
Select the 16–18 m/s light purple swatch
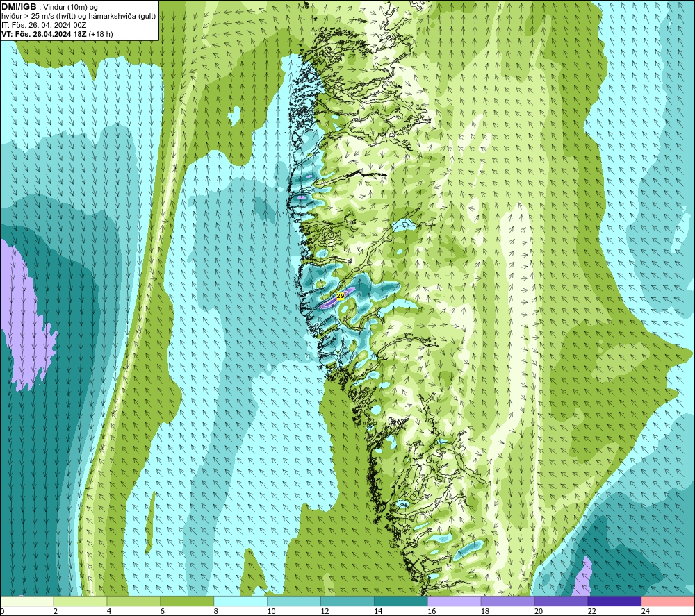pos(454,601)
